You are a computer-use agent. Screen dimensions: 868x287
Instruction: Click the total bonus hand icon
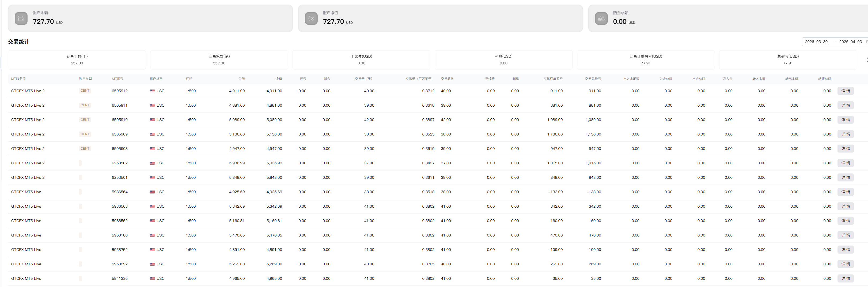click(601, 18)
